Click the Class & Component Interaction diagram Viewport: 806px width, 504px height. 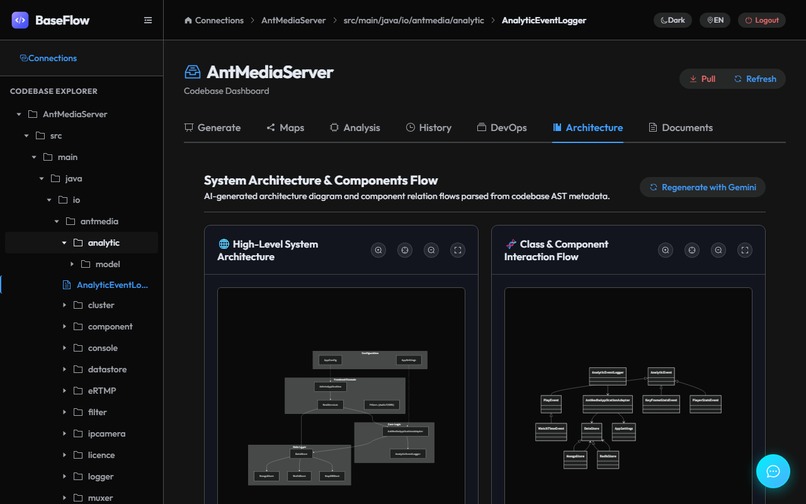coord(628,396)
